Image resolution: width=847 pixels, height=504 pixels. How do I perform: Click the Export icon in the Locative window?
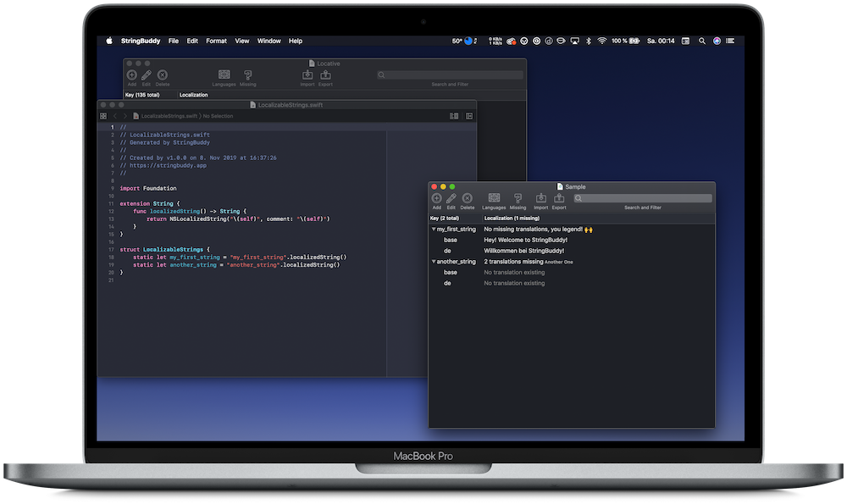click(x=326, y=75)
